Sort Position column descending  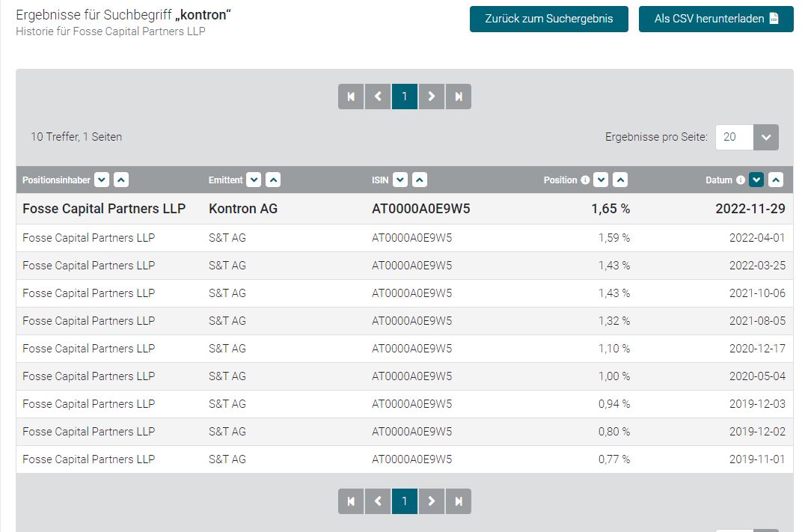(601, 180)
